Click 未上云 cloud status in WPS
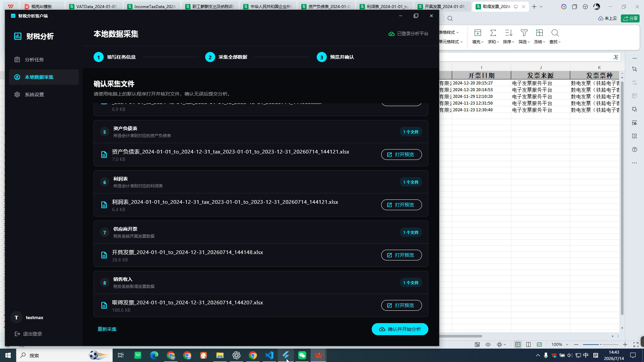Screen dimensions: 644x362 point(607,18)
